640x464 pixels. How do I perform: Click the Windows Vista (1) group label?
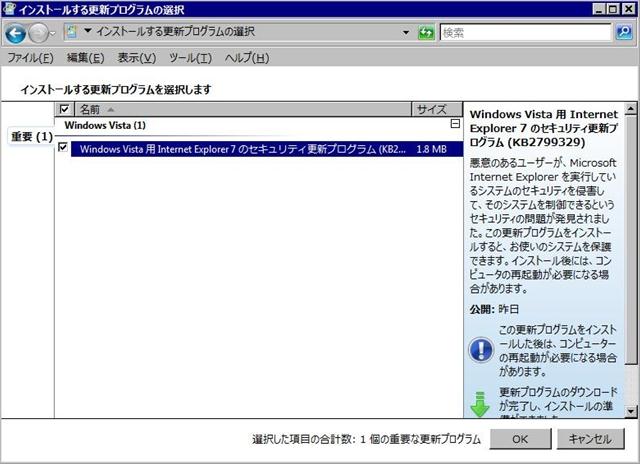105,125
